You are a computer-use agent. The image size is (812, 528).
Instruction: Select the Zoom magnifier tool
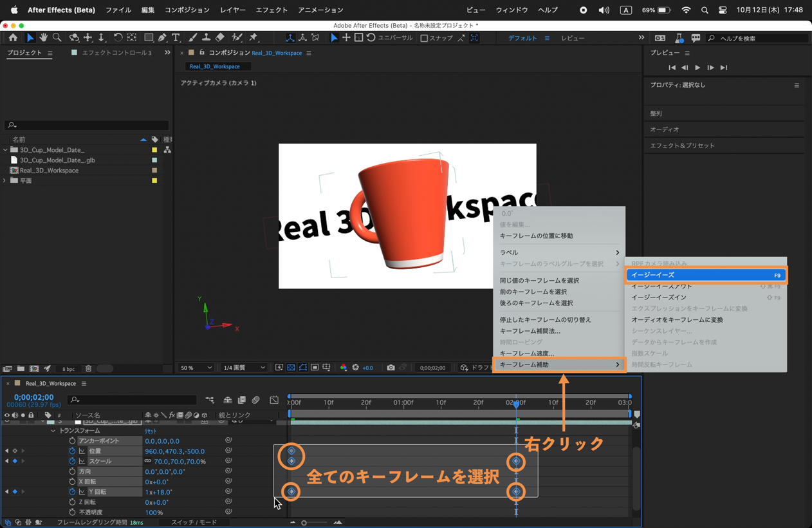click(57, 38)
